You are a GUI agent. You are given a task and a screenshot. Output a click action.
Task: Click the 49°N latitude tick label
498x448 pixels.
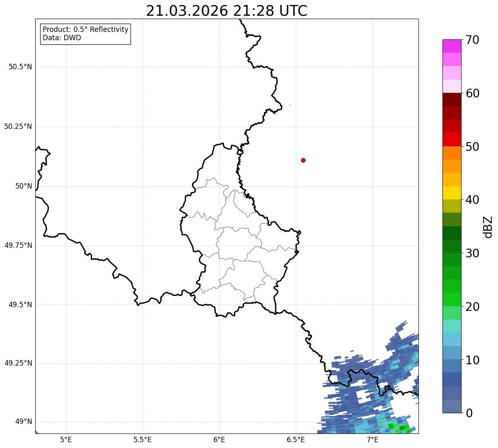[x=23, y=422]
